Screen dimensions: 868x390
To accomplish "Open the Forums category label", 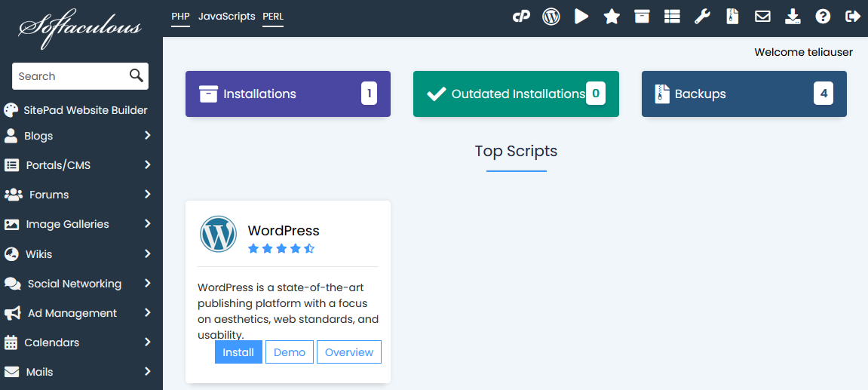I will (x=49, y=195).
